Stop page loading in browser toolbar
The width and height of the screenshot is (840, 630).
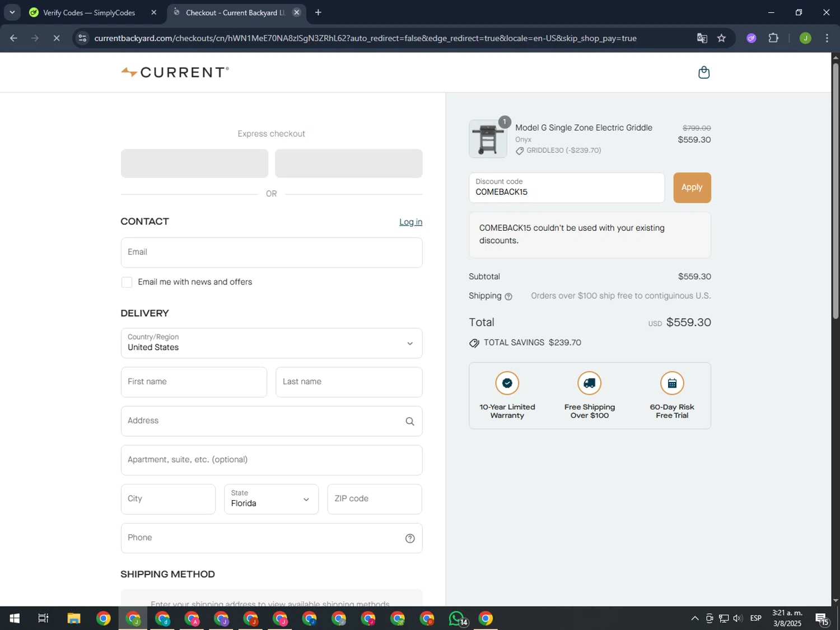point(57,38)
